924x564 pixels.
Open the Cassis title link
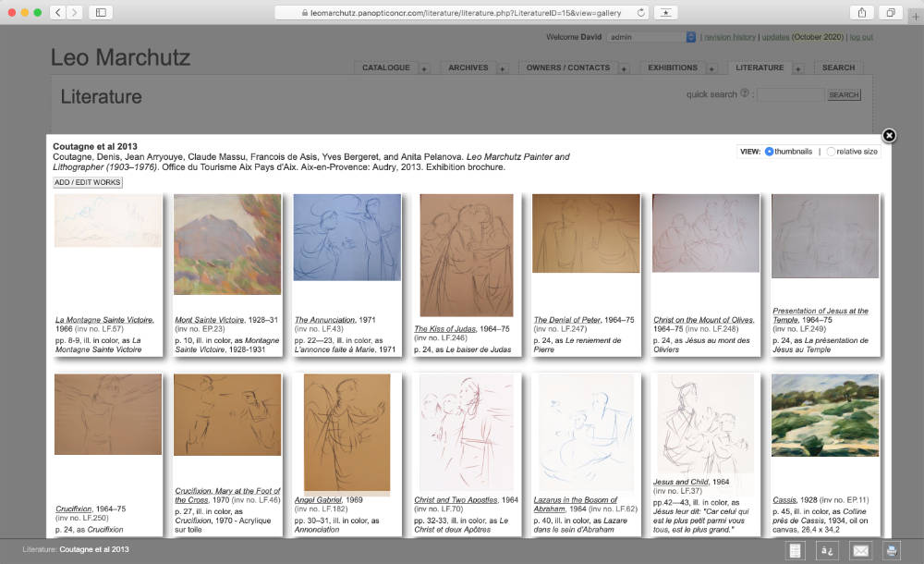click(784, 499)
